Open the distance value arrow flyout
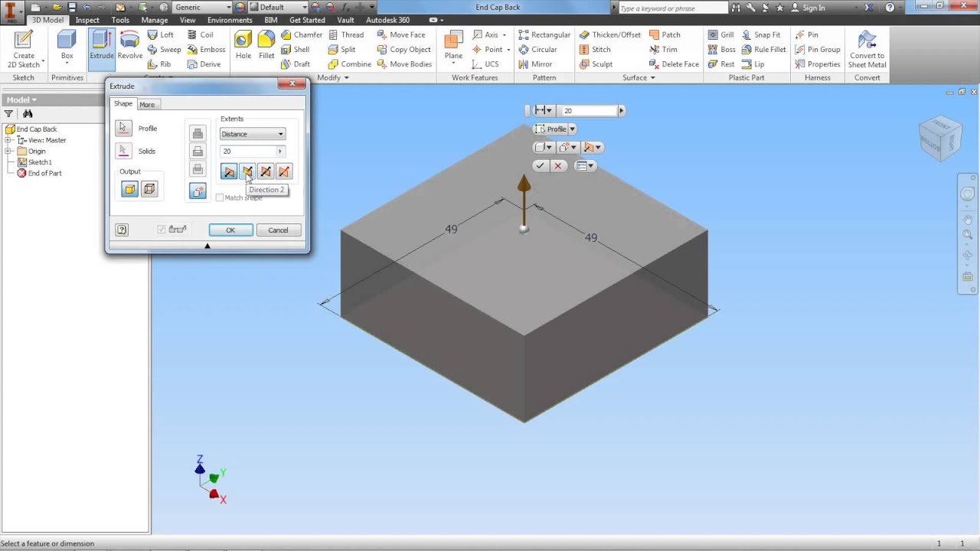 click(279, 152)
